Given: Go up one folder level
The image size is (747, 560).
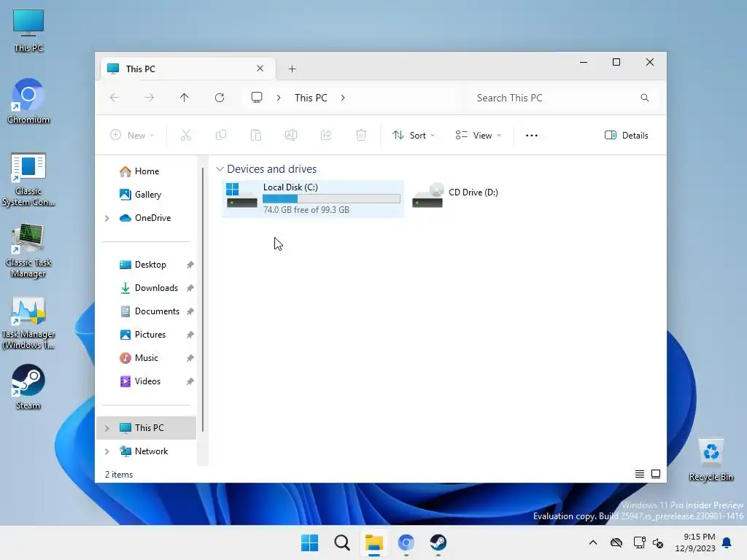Looking at the screenshot, I should point(185,98).
